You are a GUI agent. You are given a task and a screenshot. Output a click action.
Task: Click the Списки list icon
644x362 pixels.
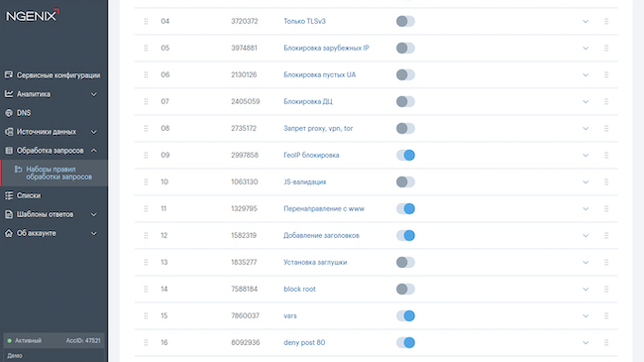[9, 195]
